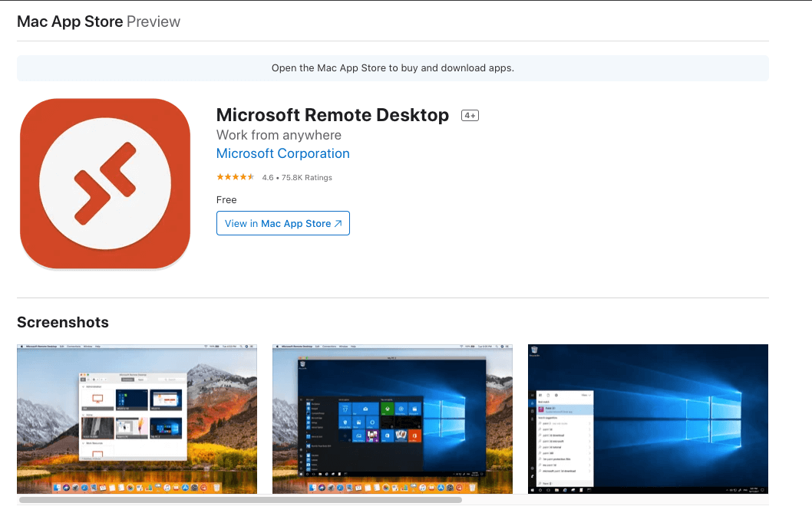Click the Mac App Store header link
Image resolution: width=812 pixels, height=526 pixels.
pyautogui.click(x=70, y=21)
